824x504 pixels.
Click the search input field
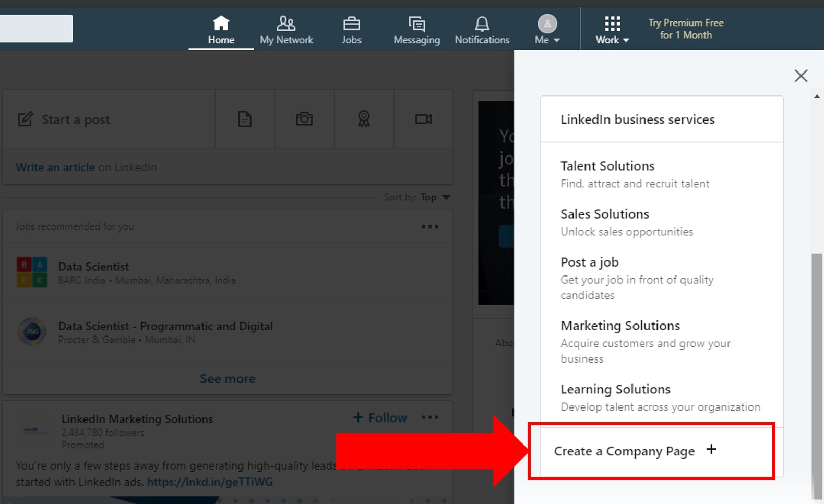point(36,28)
